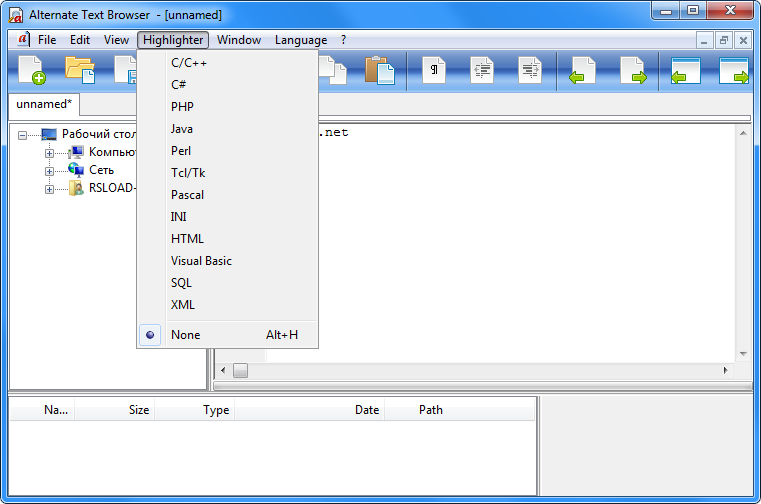Click the Сеть network globe icon

pos(76,170)
